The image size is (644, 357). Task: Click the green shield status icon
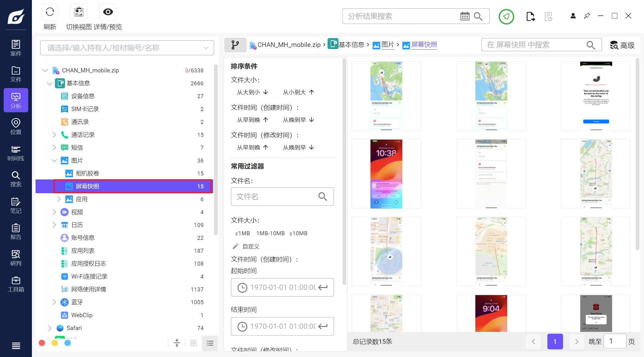pos(506,17)
